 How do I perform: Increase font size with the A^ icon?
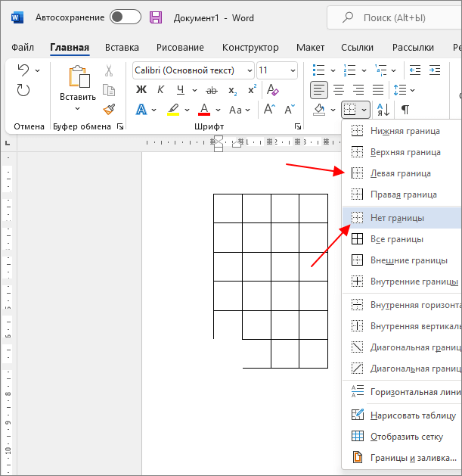point(269,109)
